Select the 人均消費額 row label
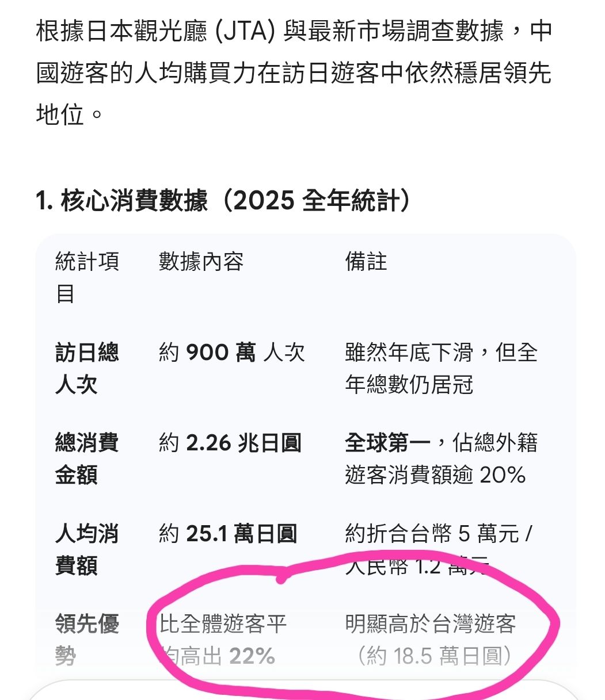This screenshot has width=605, height=700. (86, 549)
